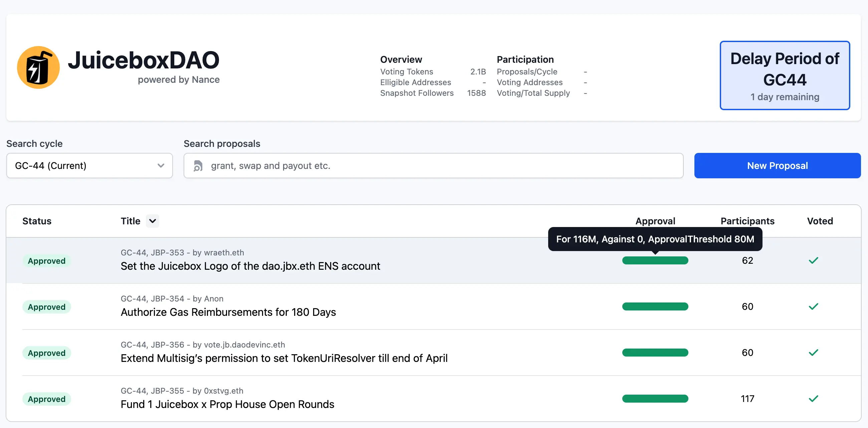Click approval progress bar for JBP-355
The image size is (868, 428).
click(655, 399)
